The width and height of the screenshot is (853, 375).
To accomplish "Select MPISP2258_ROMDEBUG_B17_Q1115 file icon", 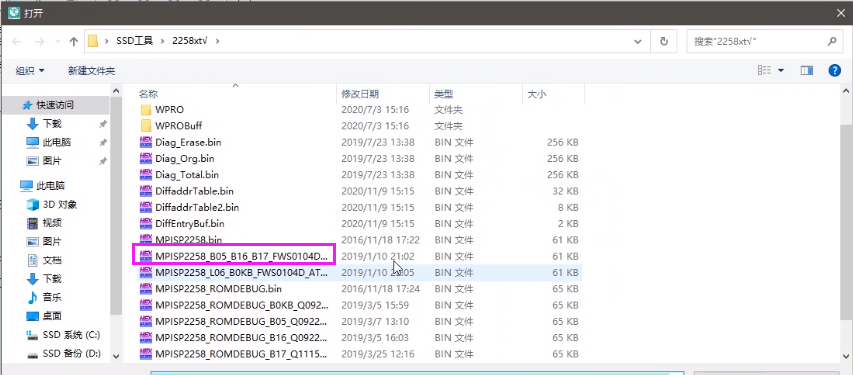I will pos(145,354).
